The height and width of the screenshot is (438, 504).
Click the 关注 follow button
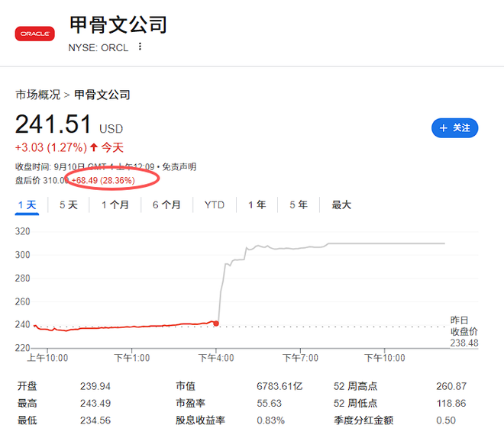tap(454, 128)
